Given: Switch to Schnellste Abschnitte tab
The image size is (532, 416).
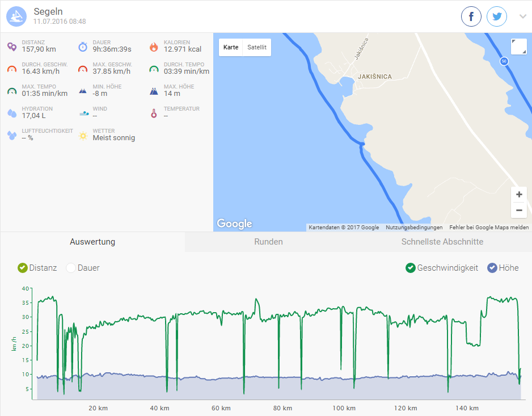Looking at the screenshot, I should pyautogui.click(x=442, y=242).
